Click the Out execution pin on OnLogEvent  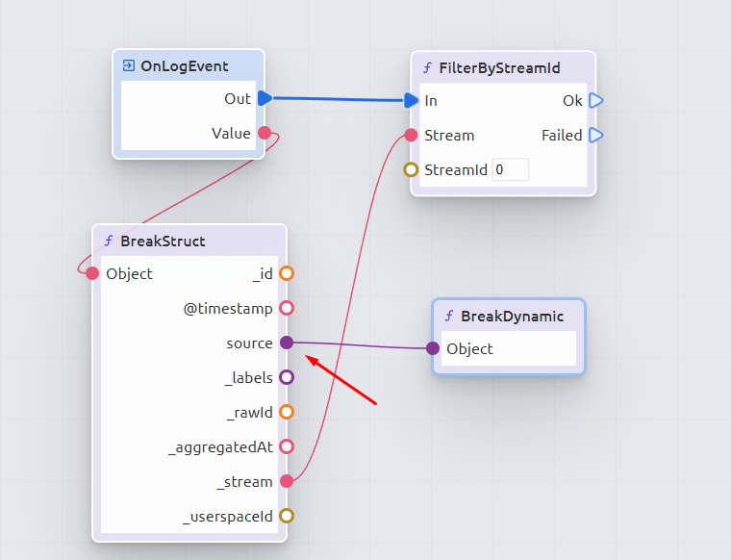point(265,98)
